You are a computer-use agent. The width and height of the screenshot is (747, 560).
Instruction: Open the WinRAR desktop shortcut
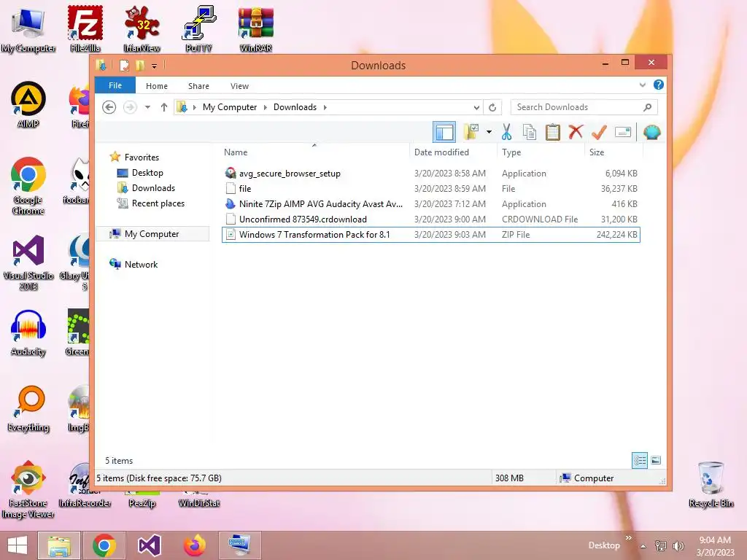[256, 29]
